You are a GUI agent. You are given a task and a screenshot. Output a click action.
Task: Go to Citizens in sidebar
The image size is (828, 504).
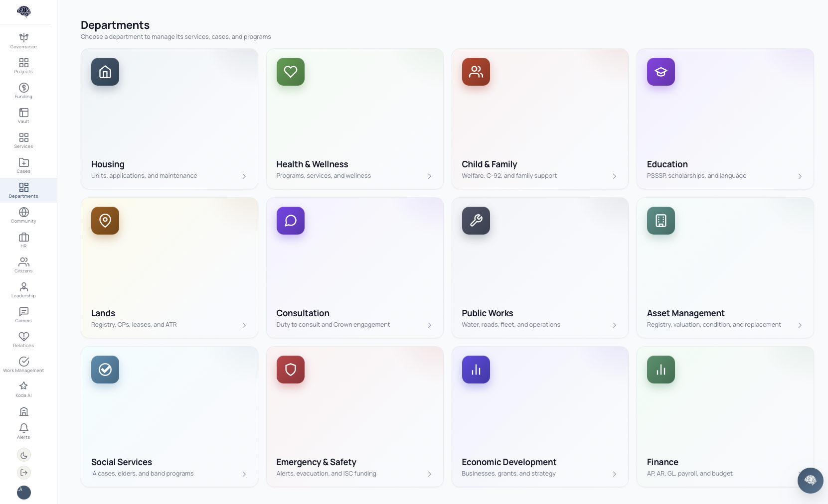(23, 265)
